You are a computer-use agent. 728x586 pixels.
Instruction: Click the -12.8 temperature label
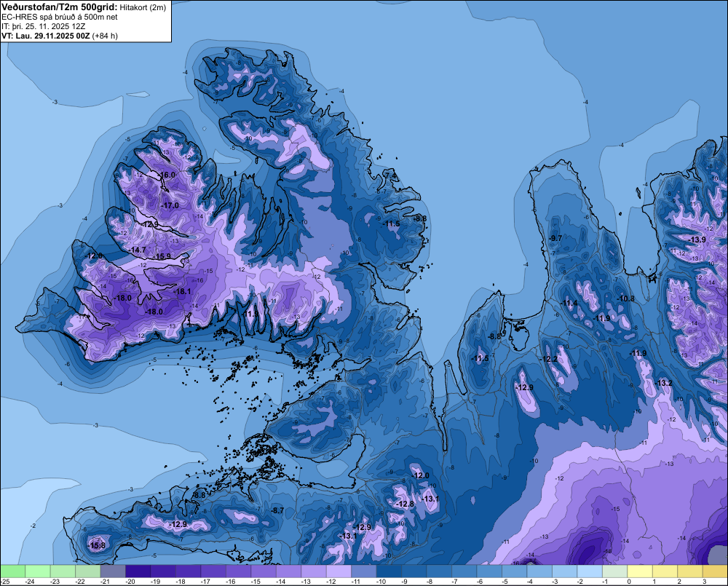point(405,504)
